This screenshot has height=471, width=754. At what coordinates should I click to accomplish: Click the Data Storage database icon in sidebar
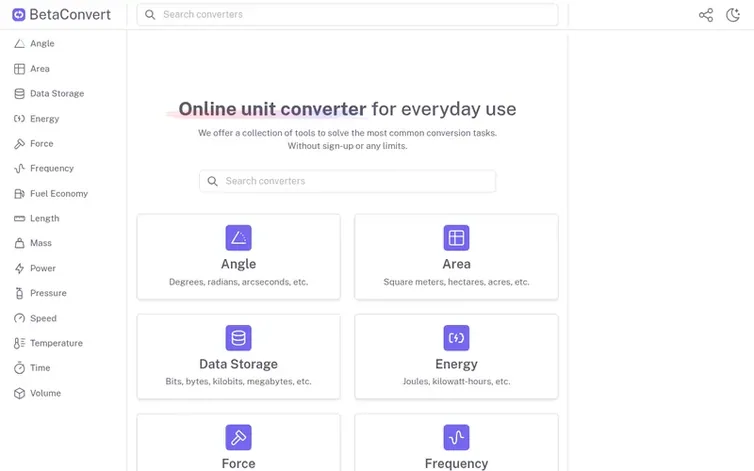[x=19, y=94]
